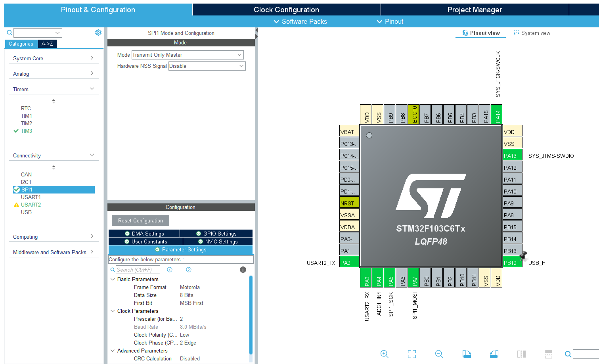599x364 pixels.
Task: Click the Frame Format value Motorola
Action: click(x=190, y=287)
